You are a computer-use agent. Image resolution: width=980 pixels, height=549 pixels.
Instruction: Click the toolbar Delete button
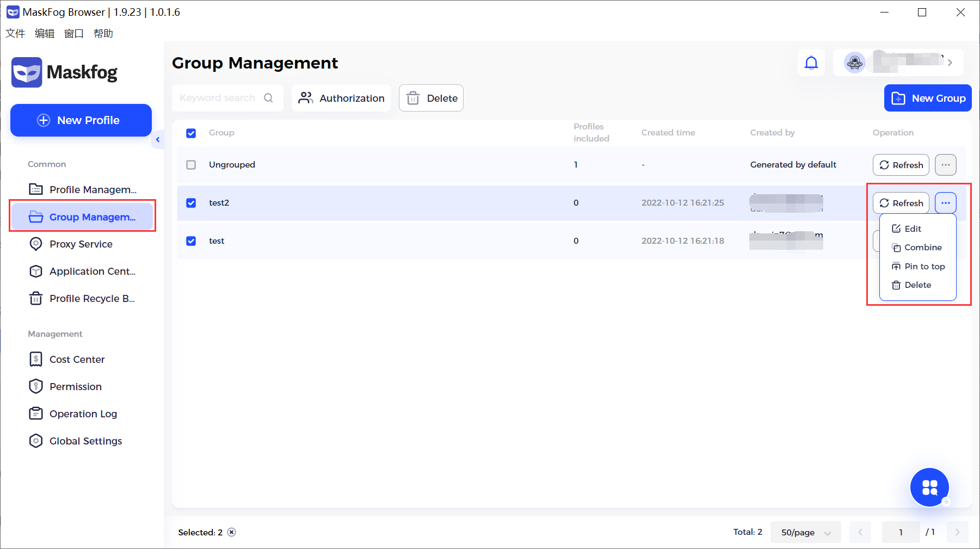tap(431, 98)
